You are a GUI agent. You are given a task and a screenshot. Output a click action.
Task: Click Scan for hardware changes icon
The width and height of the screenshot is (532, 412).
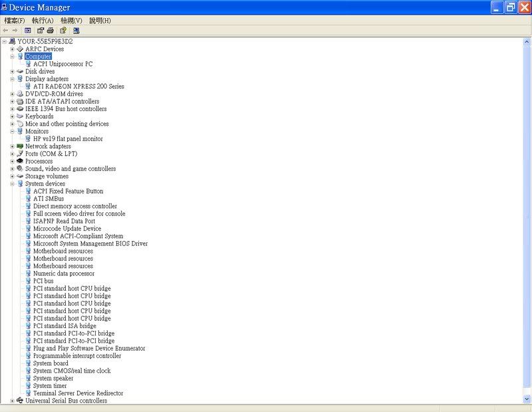click(x=76, y=31)
